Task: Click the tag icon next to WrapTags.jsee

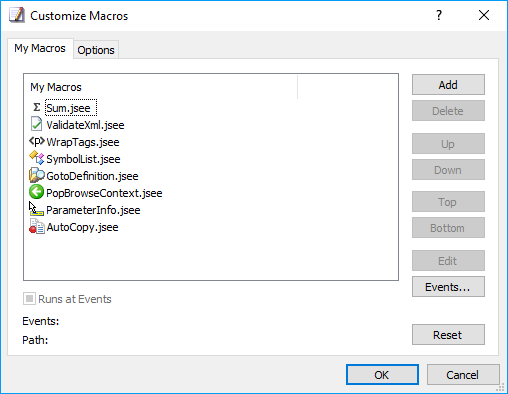Action: [x=37, y=142]
